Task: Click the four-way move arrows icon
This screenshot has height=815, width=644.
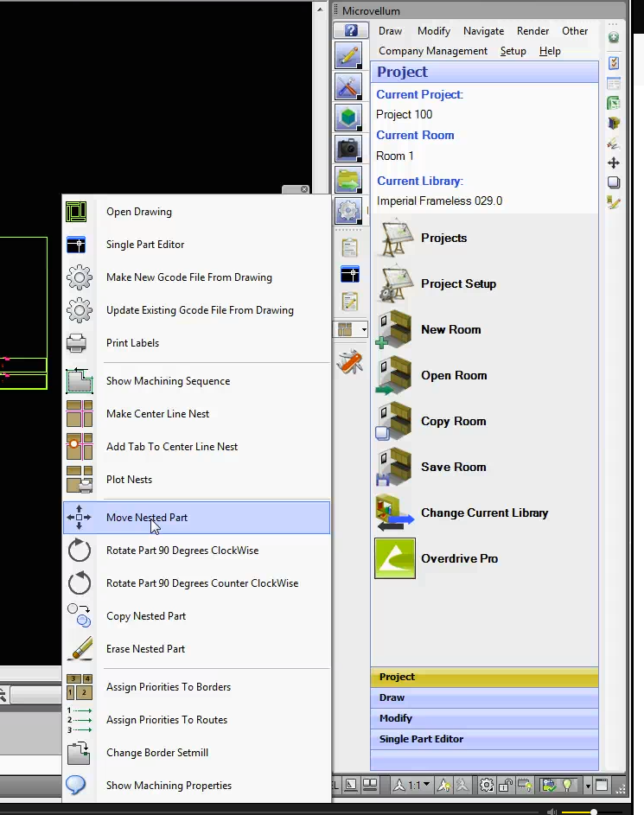Action: [x=614, y=162]
